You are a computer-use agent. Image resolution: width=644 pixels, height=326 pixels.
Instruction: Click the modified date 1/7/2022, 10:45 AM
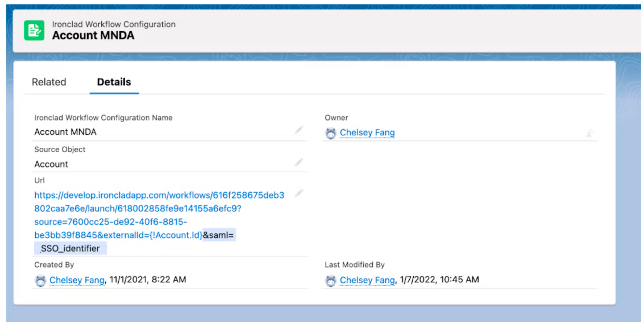pos(439,280)
